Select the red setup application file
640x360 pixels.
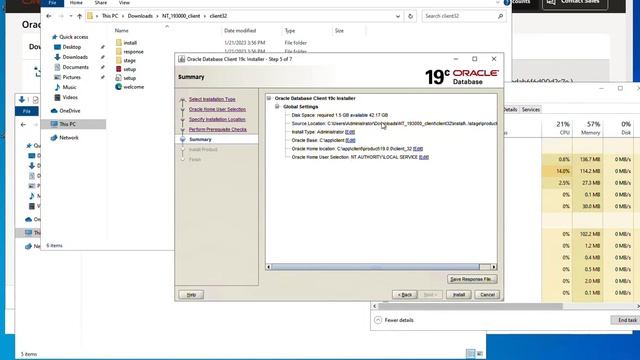(x=126, y=69)
